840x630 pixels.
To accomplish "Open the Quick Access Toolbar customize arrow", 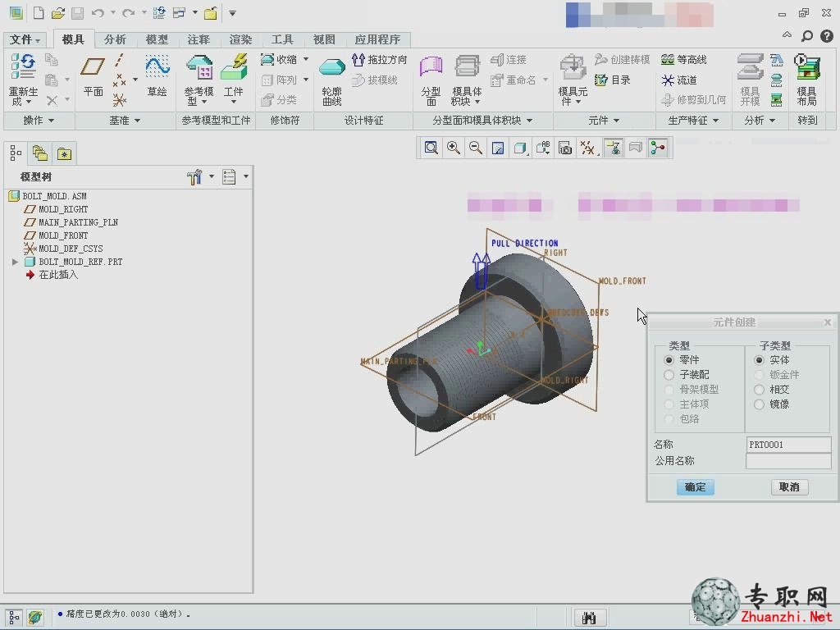I will pyautogui.click(x=232, y=13).
